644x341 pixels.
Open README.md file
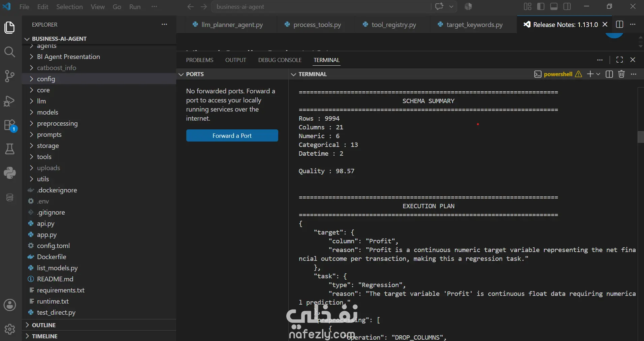pos(55,279)
